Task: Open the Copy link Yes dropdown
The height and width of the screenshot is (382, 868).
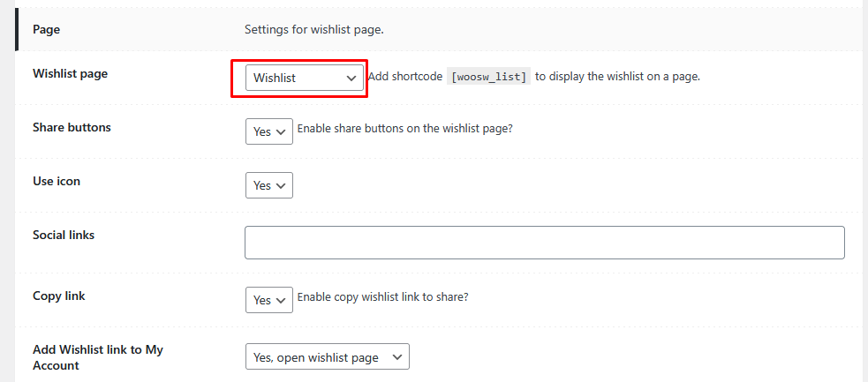Action: 268,300
